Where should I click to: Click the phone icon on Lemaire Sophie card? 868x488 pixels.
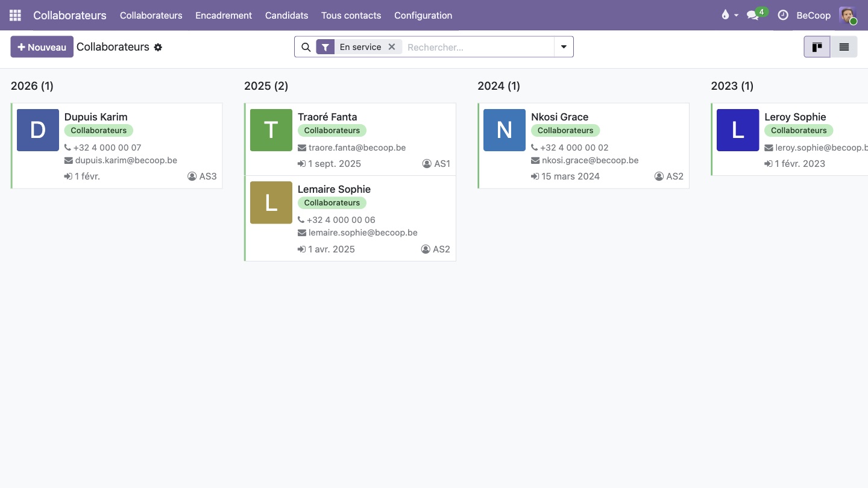click(x=301, y=219)
